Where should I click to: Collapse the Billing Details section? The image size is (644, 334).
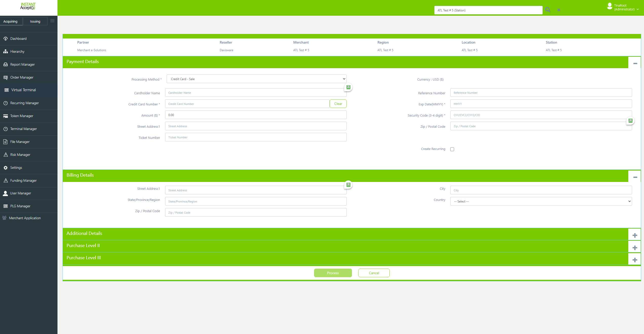(x=635, y=177)
